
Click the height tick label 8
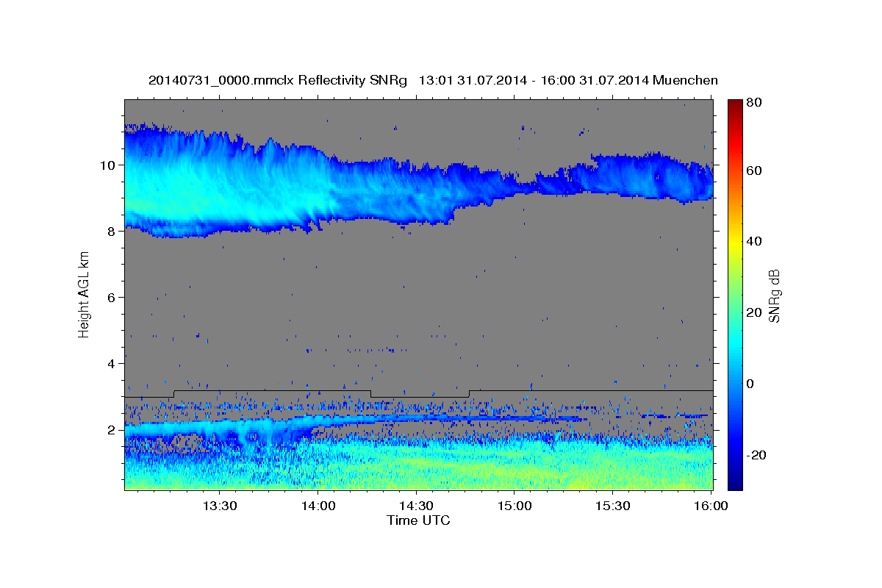coord(113,231)
